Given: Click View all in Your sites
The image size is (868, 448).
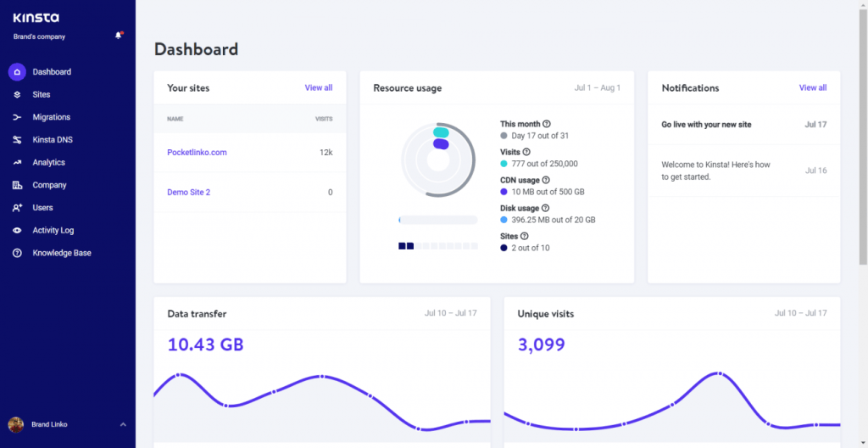Looking at the screenshot, I should 319,87.
